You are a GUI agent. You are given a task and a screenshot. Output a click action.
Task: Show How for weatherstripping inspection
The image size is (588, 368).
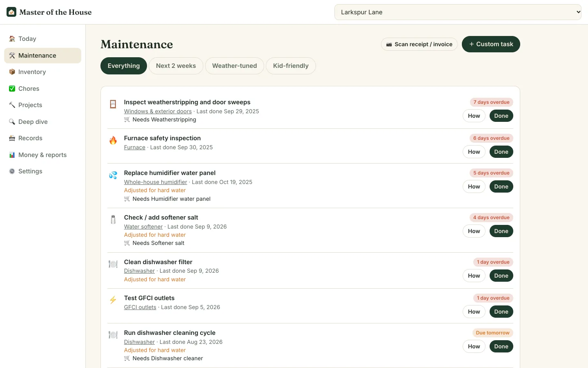click(474, 116)
